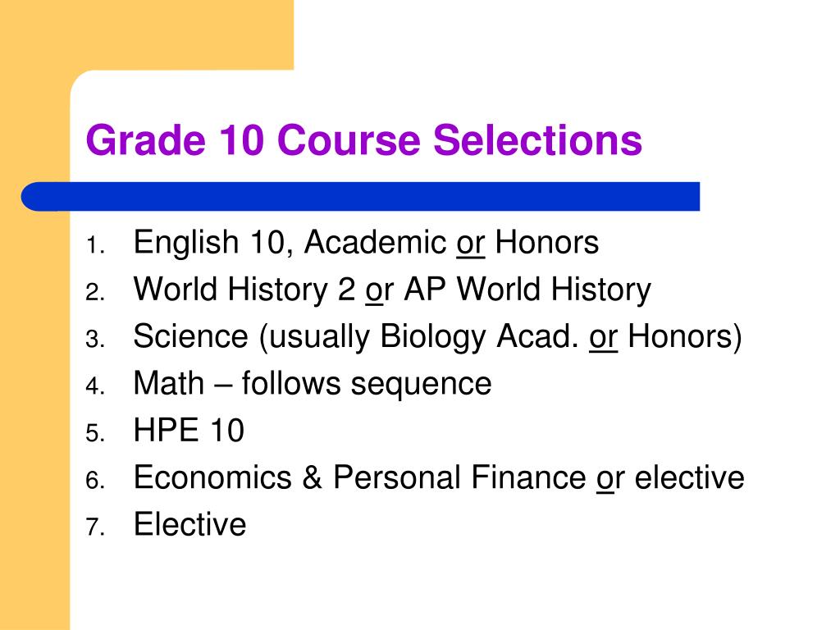The image size is (840, 630).
Task: Click list number 1.
Action: pyautogui.click(x=94, y=246)
